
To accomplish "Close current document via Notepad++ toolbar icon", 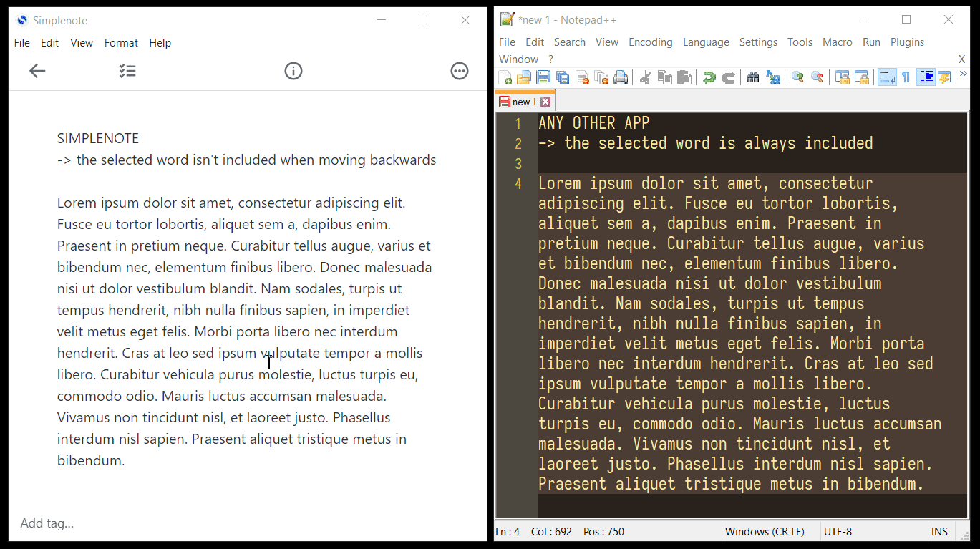I will (x=582, y=77).
